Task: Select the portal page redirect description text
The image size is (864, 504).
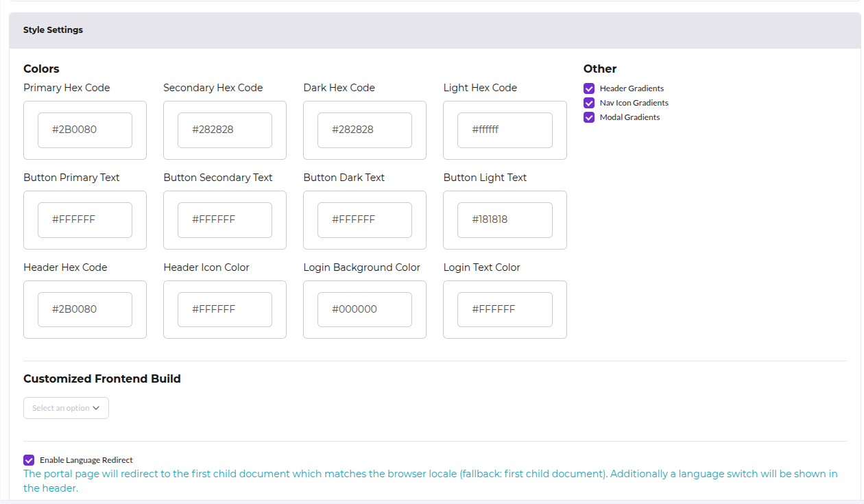Action: pos(431,481)
